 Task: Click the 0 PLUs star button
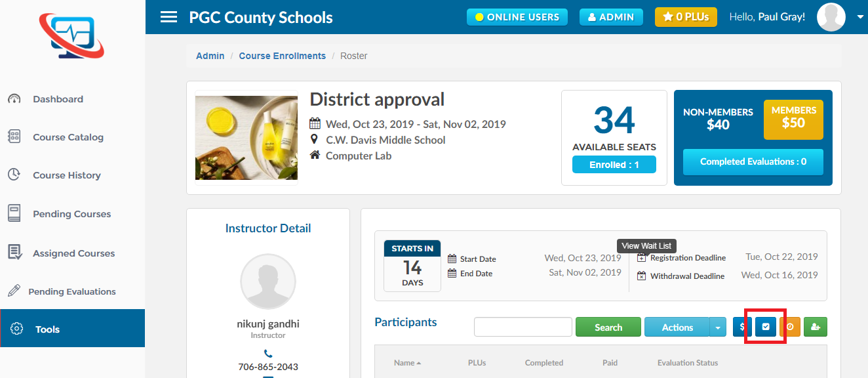[686, 17]
